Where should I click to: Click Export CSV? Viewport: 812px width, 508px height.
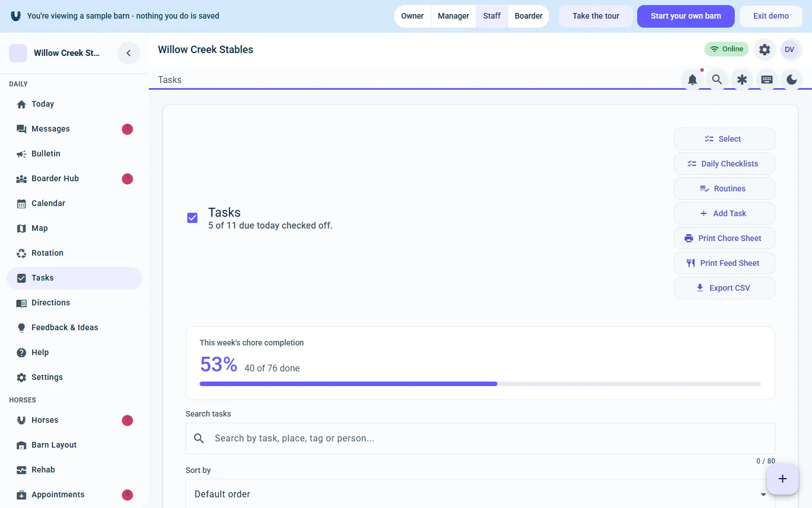[x=724, y=288]
